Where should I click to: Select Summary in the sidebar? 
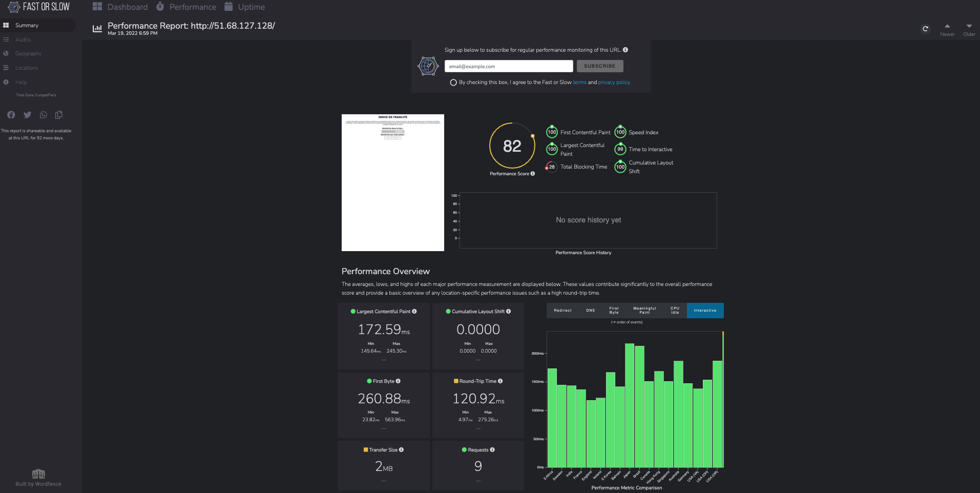coord(38,25)
